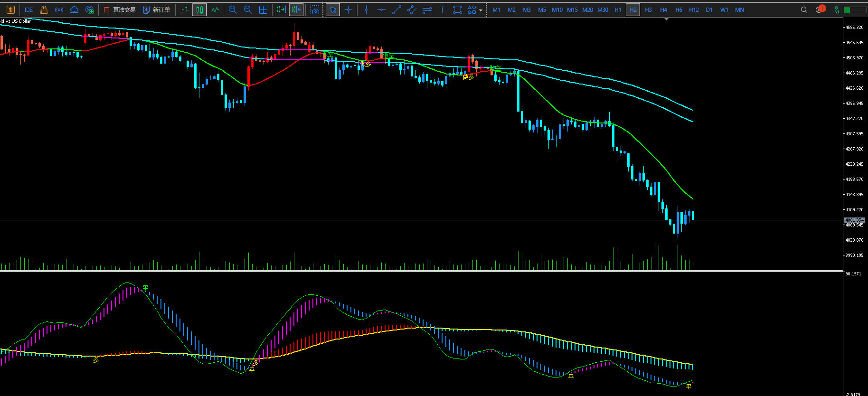
Task: Switch to M15 timeframe
Action: pos(572,9)
